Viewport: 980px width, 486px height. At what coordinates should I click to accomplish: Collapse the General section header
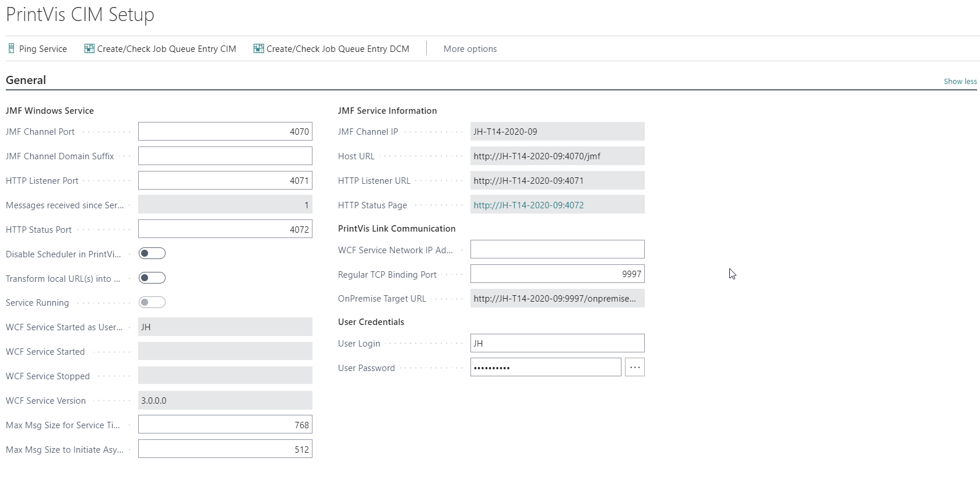tap(26, 80)
